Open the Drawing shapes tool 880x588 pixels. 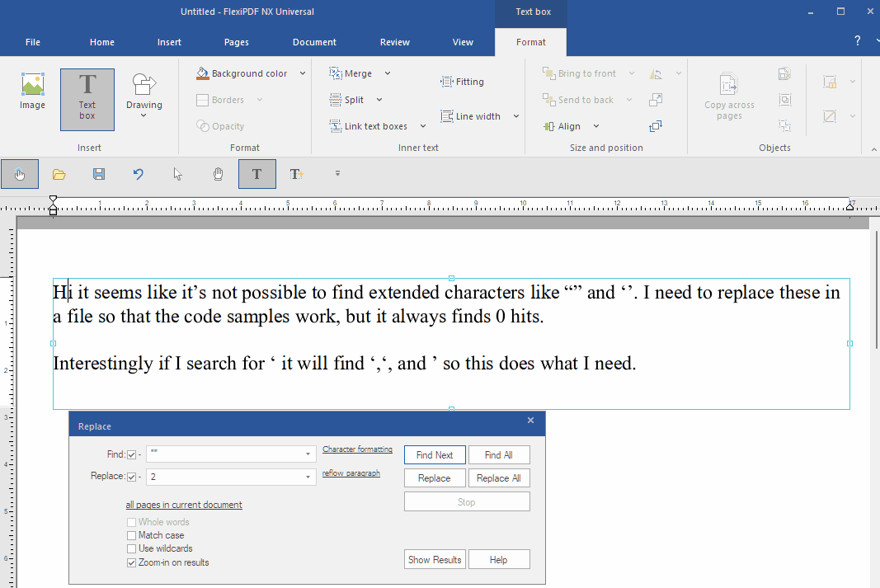(144, 95)
